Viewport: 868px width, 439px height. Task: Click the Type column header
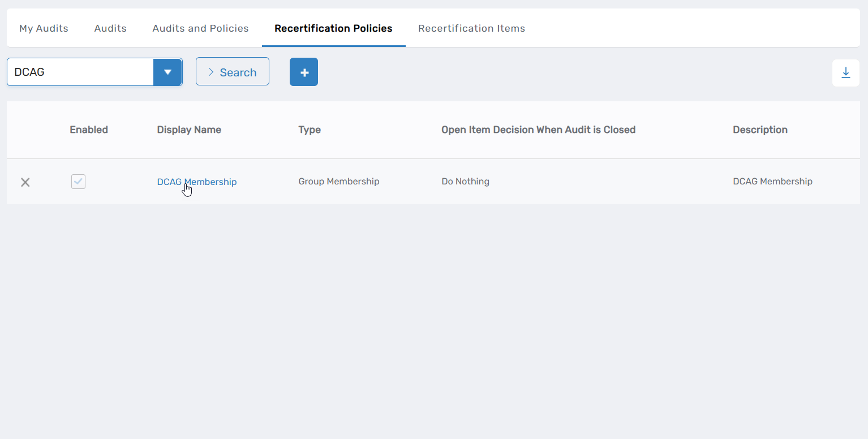[x=310, y=130]
